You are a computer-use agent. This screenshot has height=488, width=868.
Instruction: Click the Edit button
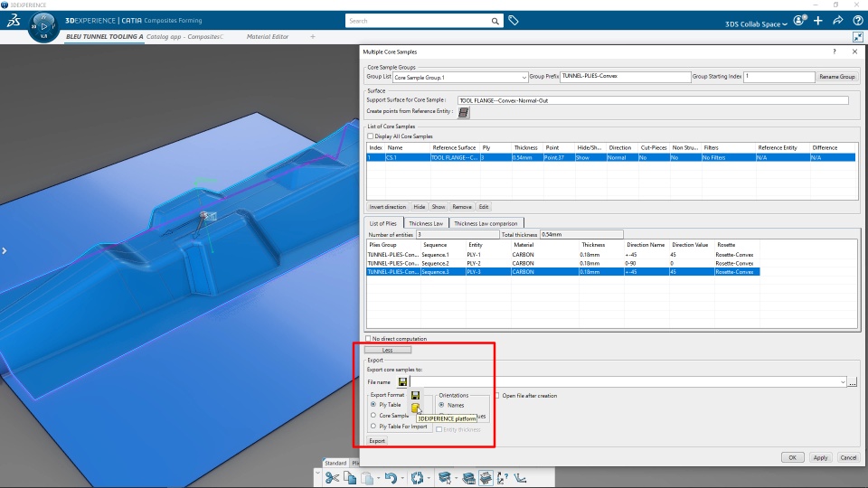pyautogui.click(x=483, y=207)
